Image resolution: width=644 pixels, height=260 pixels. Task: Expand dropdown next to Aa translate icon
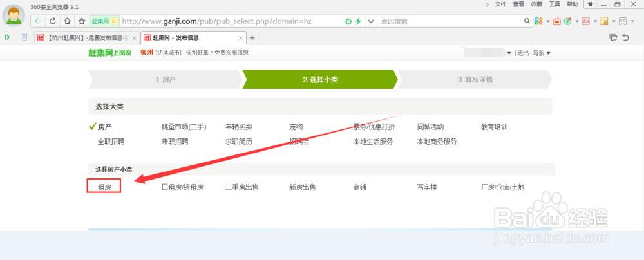pyautogui.click(x=595, y=21)
